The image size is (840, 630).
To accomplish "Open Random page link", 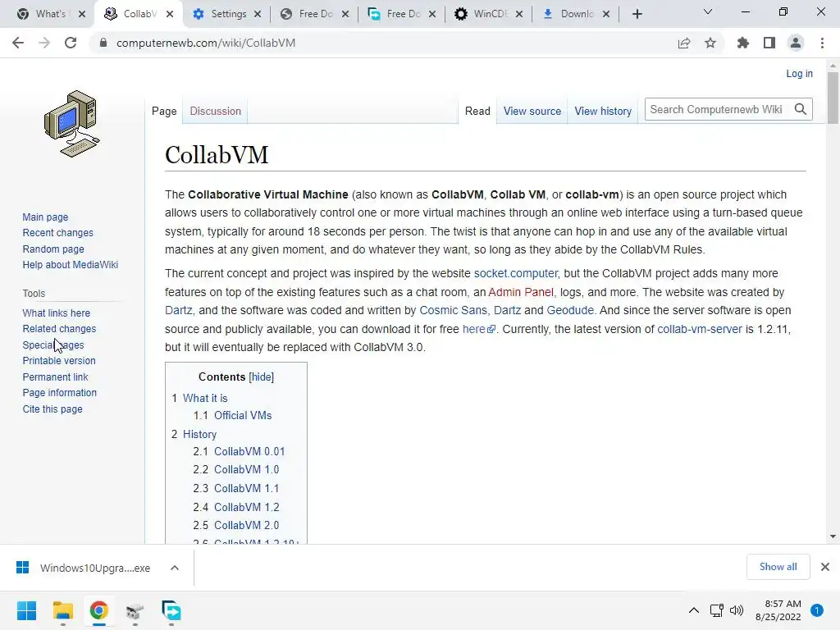I will (x=53, y=249).
